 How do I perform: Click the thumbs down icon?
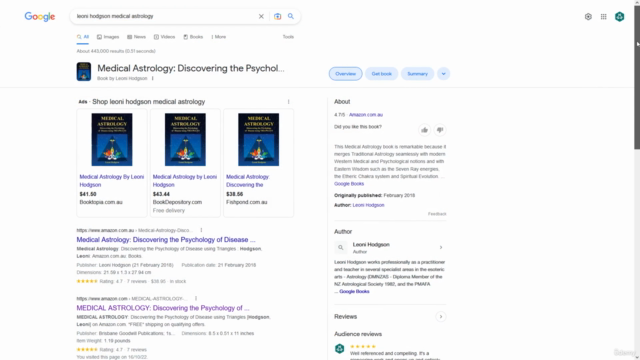[440, 130]
